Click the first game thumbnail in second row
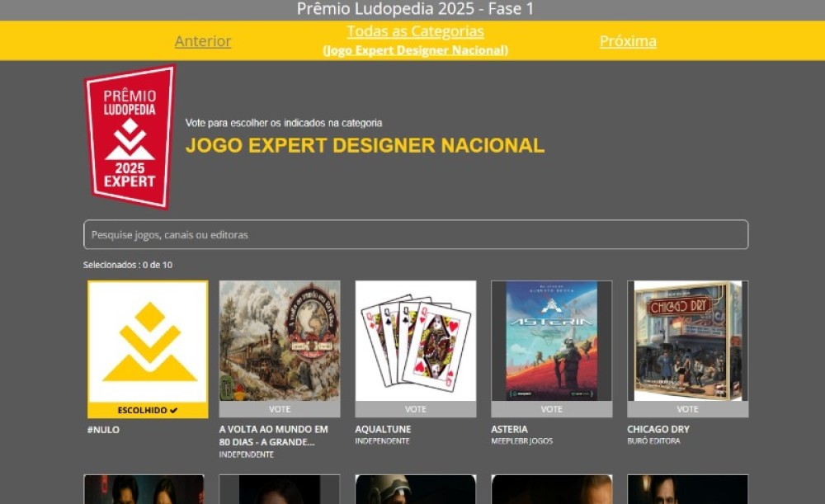This screenshot has width=825, height=504. [x=144, y=489]
